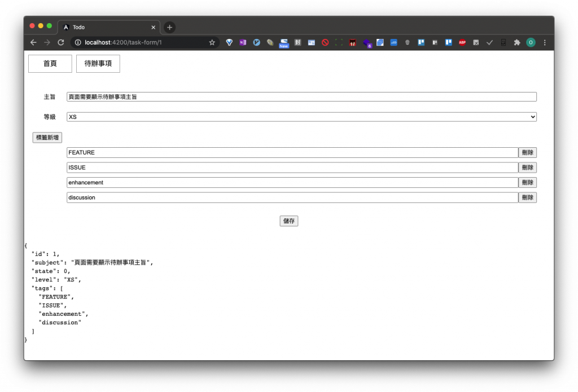Go to 首頁 navigation button
This screenshot has width=578, height=392.
(x=50, y=64)
